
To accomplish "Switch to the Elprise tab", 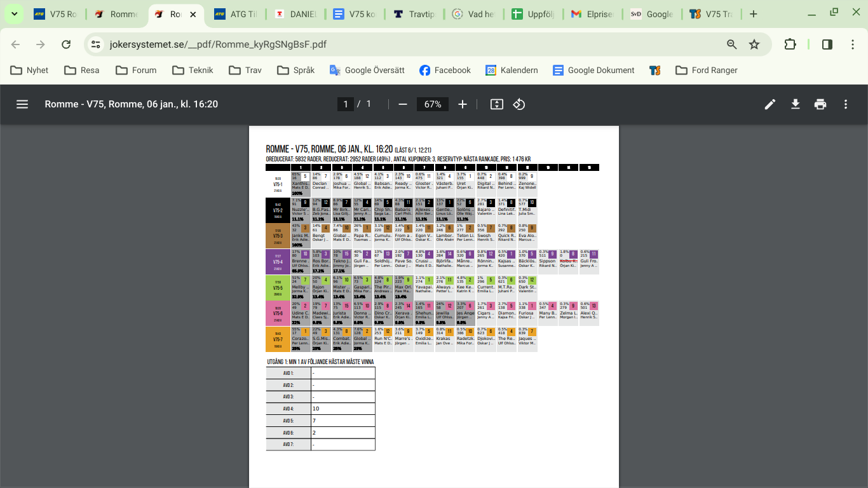I will (593, 14).
